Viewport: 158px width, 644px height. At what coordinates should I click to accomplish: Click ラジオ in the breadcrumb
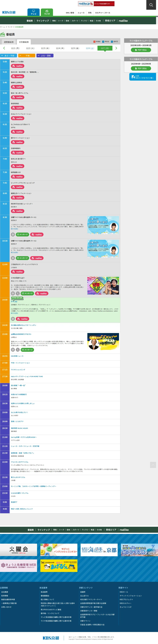pyautogui.click(x=10, y=27)
